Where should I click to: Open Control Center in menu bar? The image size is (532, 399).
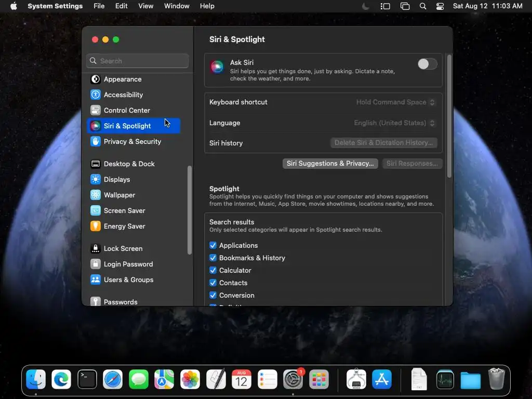(x=440, y=6)
